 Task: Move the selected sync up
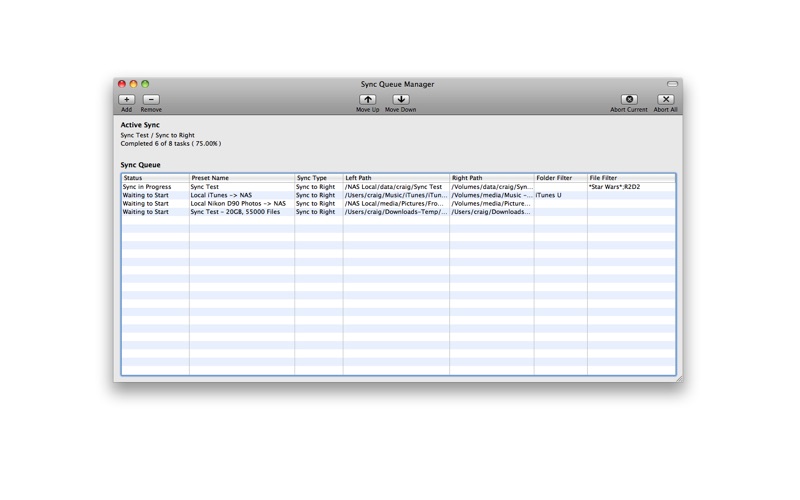point(367,99)
